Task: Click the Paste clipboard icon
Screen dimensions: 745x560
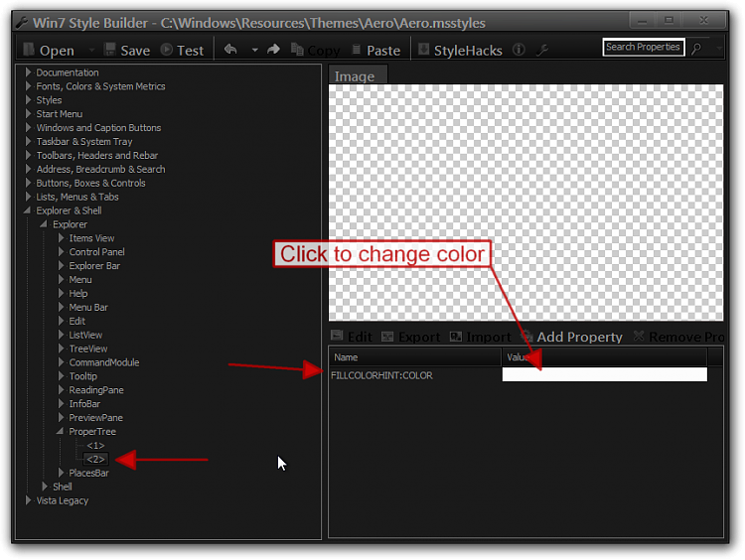Action: tap(357, 50)
